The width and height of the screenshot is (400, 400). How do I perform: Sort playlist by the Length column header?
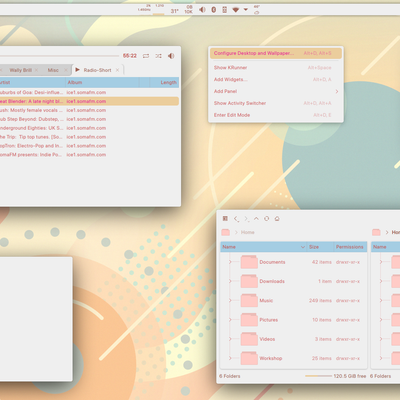164,82
